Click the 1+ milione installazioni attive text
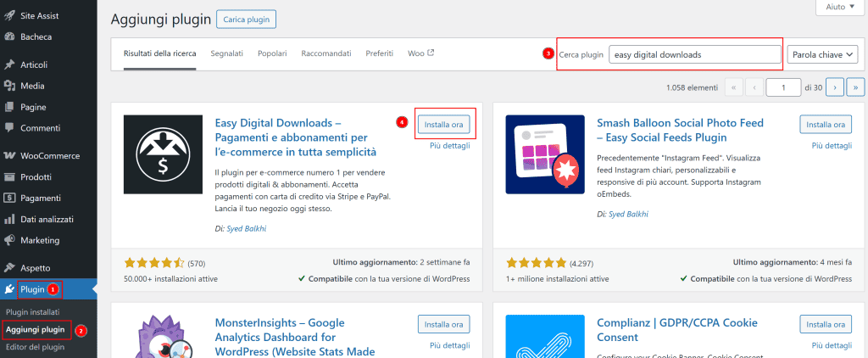Screen dimensions: 868x358 (558, 279)
